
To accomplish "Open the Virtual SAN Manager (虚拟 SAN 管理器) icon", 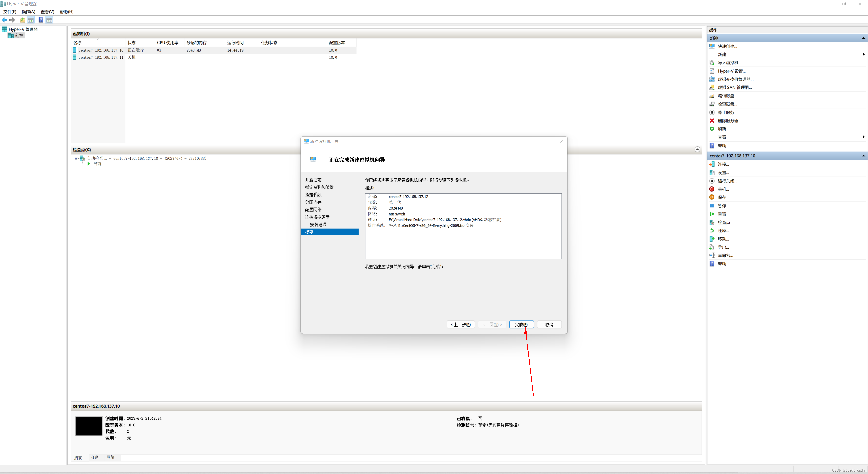I will pos(712,87).
